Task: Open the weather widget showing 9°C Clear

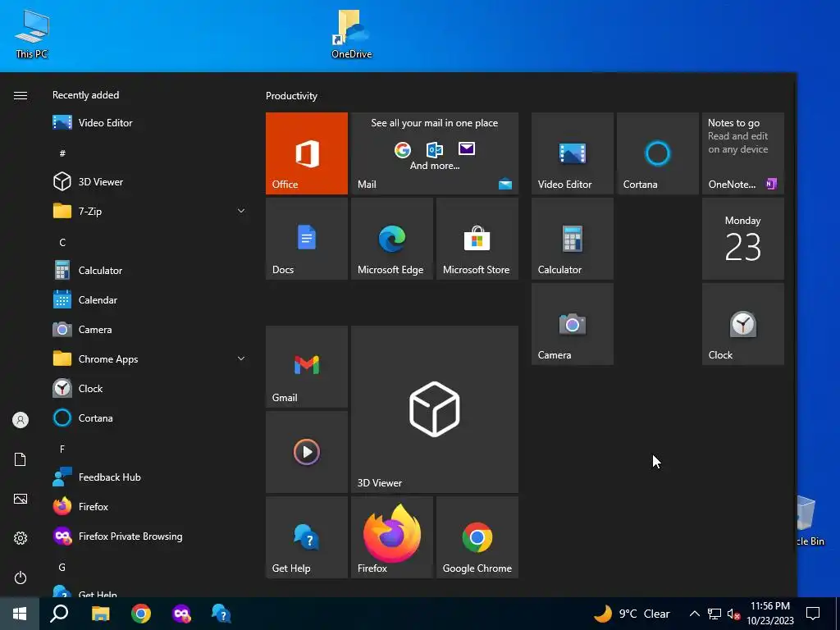Action: 632,614
